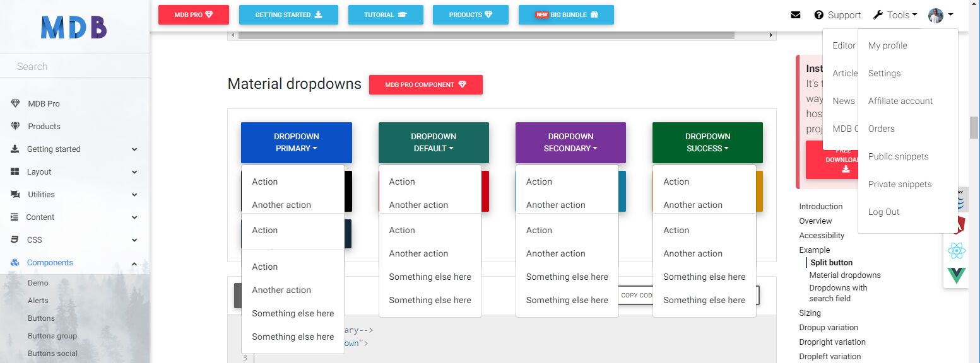Image resolution: width=980 pixels, height=363 pixels.
Task: Open Affiliate account from user menu
Action: (900, 101)
